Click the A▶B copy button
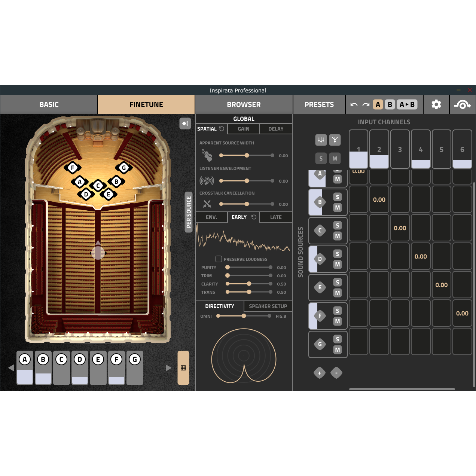Viewport: 476px width, 476px height. tap(408, 104)
